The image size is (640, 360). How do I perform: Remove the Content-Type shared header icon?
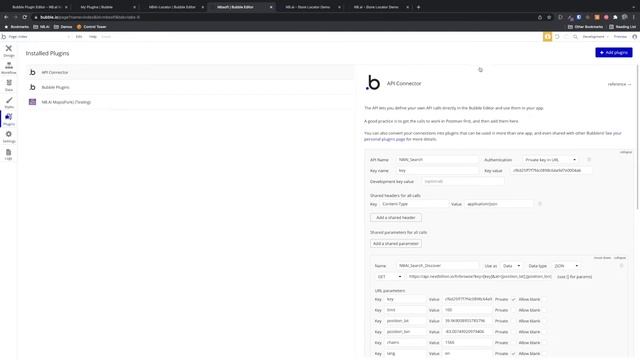540,204
